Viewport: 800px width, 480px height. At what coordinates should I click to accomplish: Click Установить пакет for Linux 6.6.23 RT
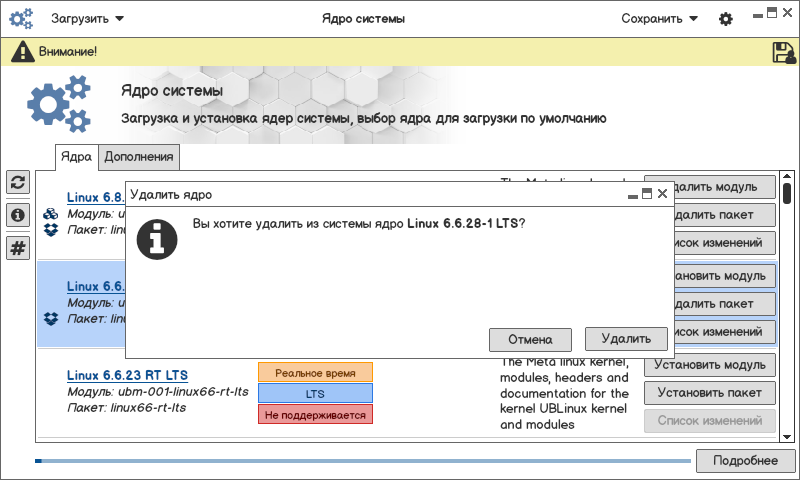710,393
